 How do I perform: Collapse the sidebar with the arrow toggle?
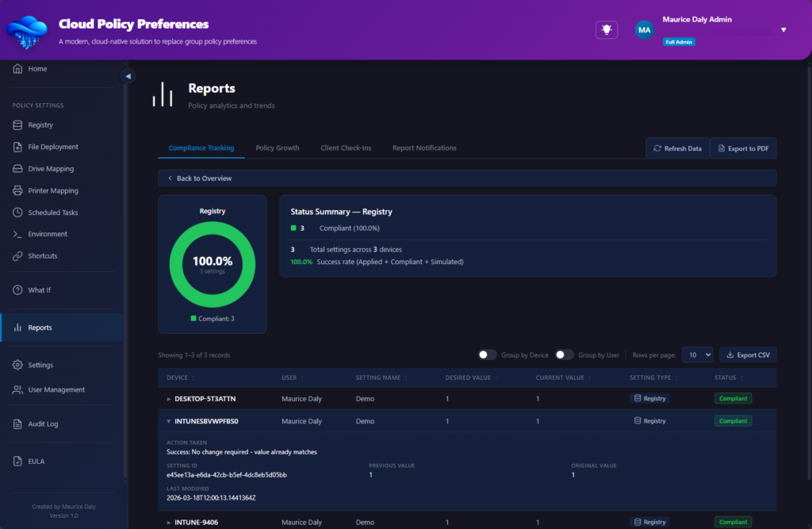pos(128,76)
